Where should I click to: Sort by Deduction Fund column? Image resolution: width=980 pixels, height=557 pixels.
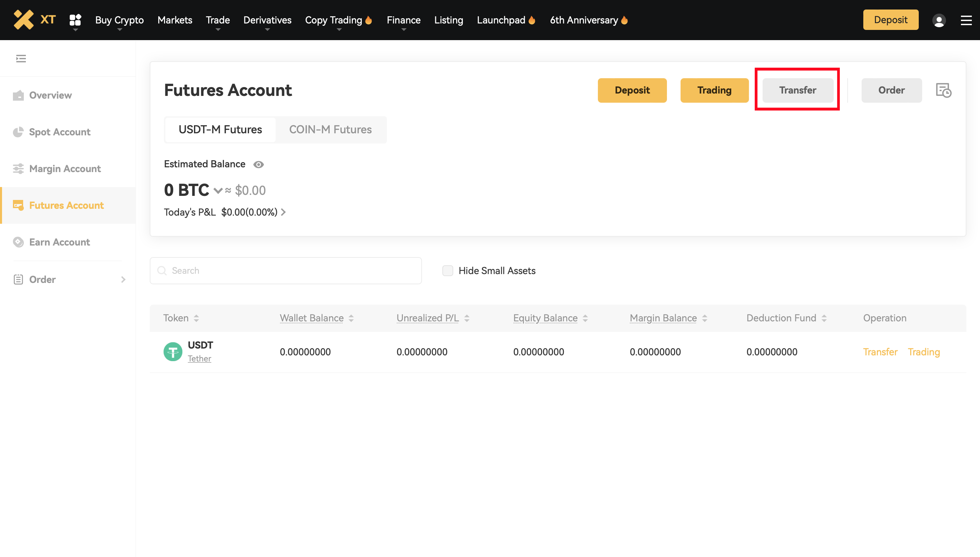824,318
